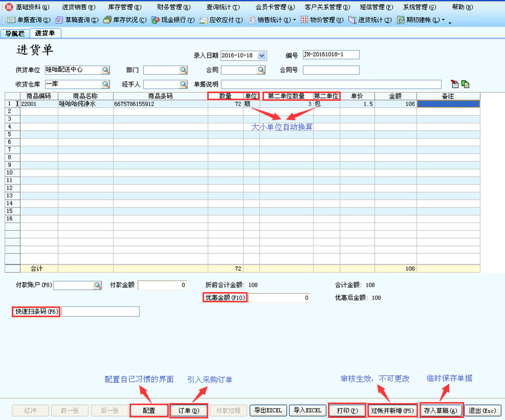Expand the 期初建帐 toolbar dropdown
The height and width of the screenshot is (420, 505).
[x=443, y=20]
